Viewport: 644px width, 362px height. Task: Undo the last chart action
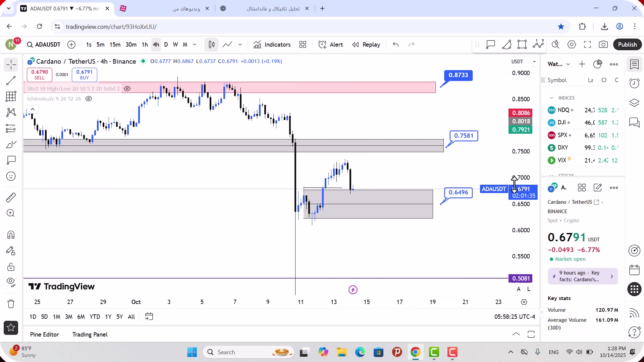(396, 45)
